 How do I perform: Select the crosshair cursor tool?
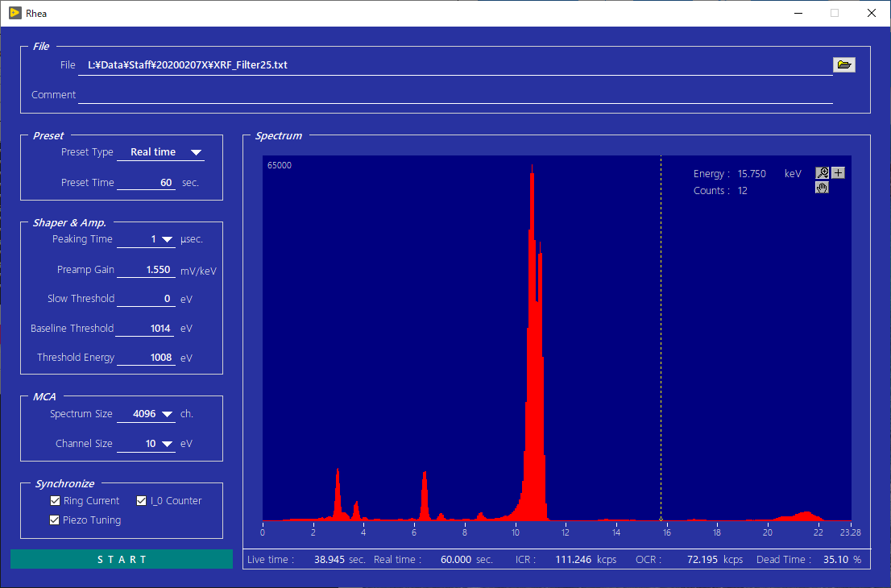[x=838, y=172]
